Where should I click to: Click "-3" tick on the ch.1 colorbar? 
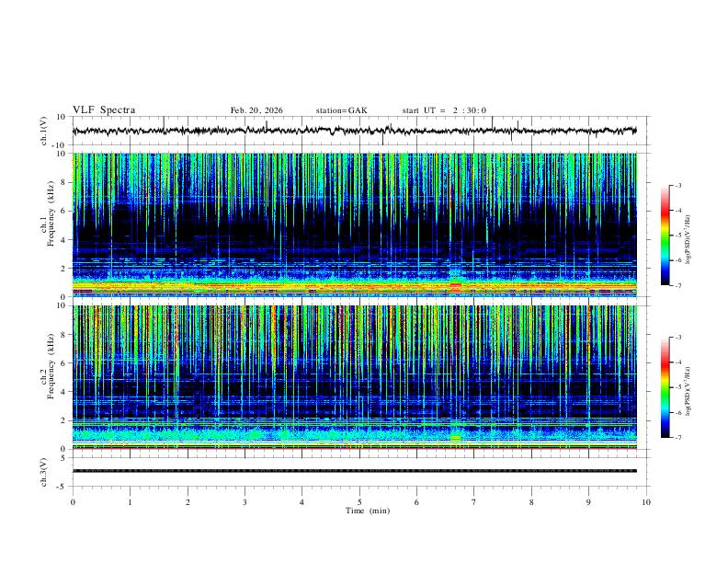point(677,185)
